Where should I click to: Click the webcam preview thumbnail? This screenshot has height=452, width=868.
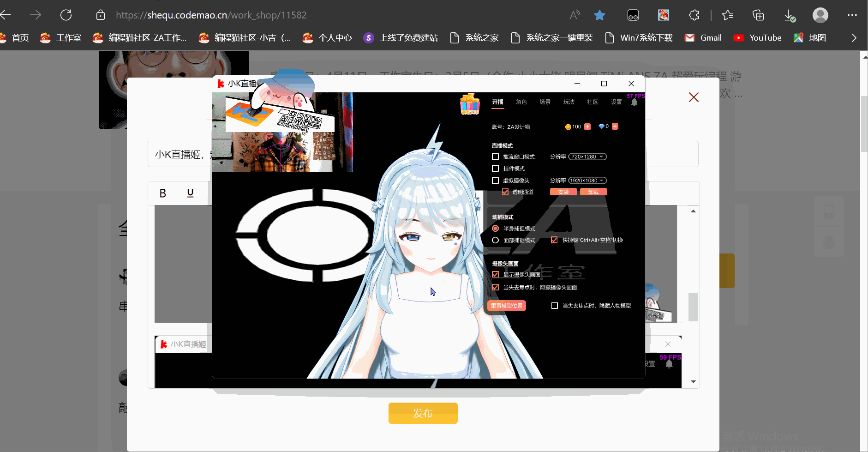pos(282,132)
